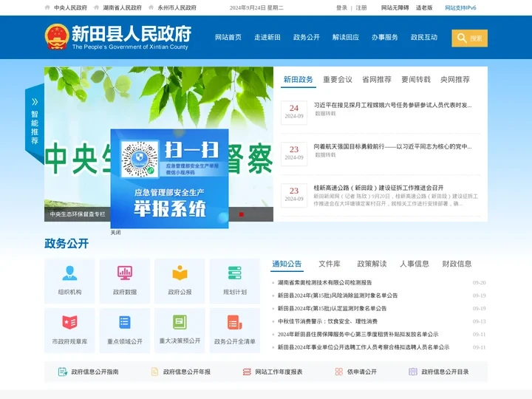Switch to the 通知公告 tab
Image resolution: width=532 pixels, height=399 pixels.
[287, 264]
